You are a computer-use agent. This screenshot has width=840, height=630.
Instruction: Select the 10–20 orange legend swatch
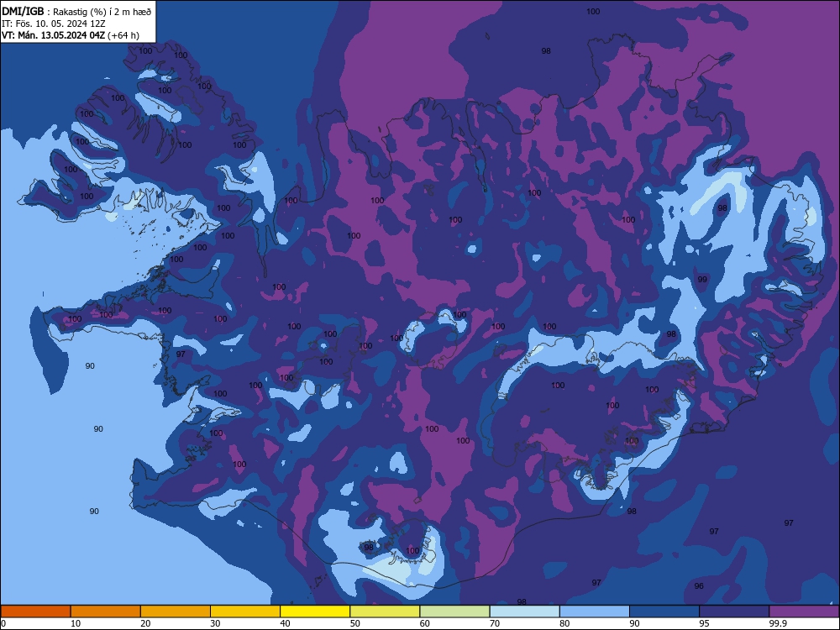click(106, 612)
